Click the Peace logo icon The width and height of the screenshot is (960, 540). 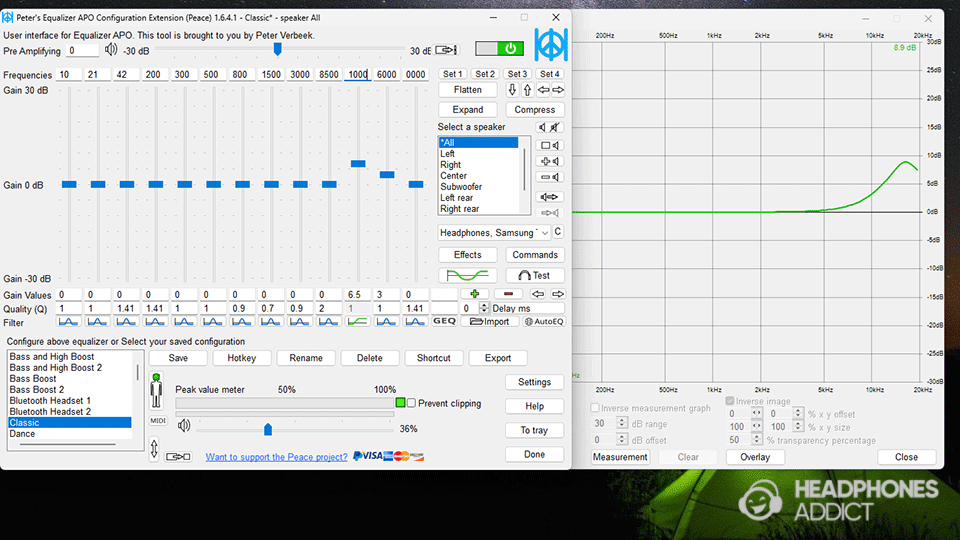tap(550, 46)
